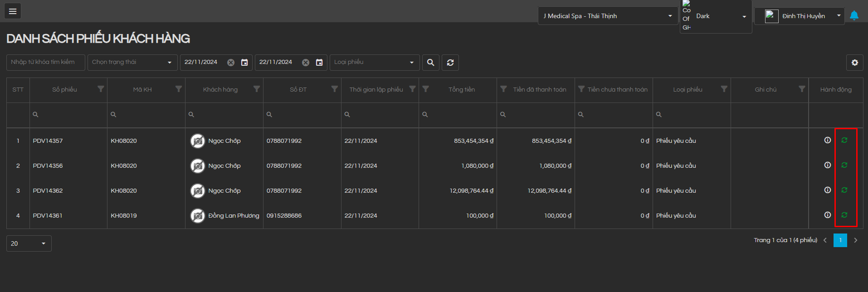Open the hamburger navigation menu
This screenshot has height=292, width=868.
point(13,11)
